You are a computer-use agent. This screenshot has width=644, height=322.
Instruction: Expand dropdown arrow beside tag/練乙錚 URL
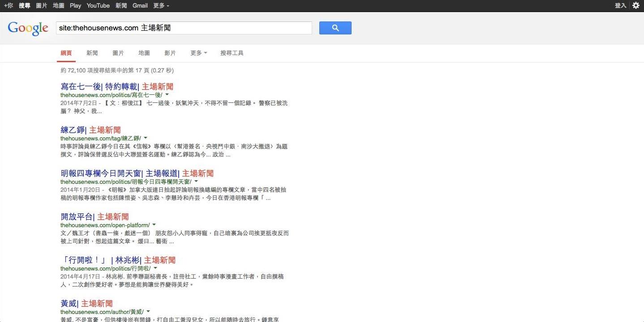tap(146, 138)
